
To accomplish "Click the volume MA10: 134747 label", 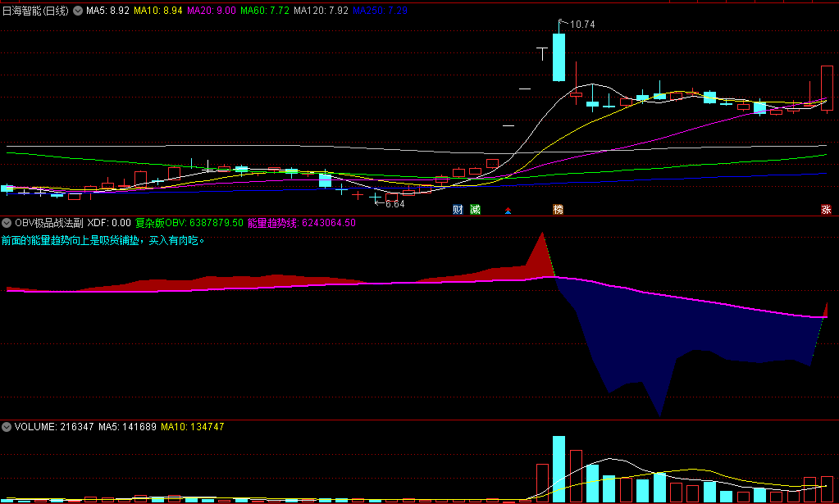I will tap(193, 426).
